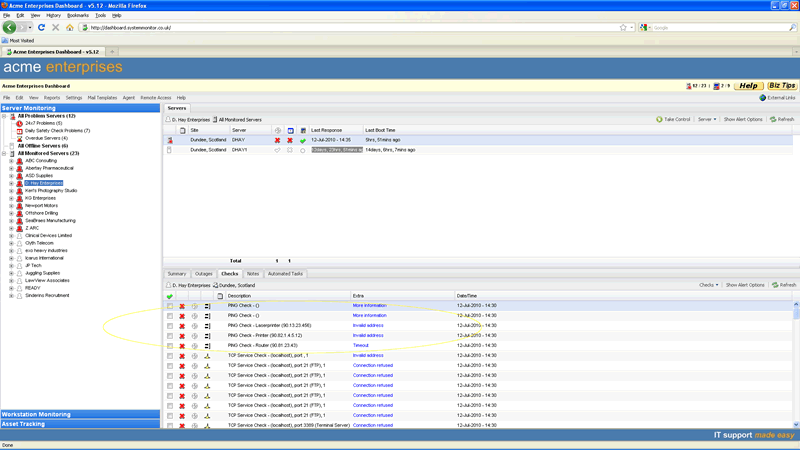Click Show Alert Options in Servers toolbar
Screen dimensions: 800x450
tap(743, 119)
